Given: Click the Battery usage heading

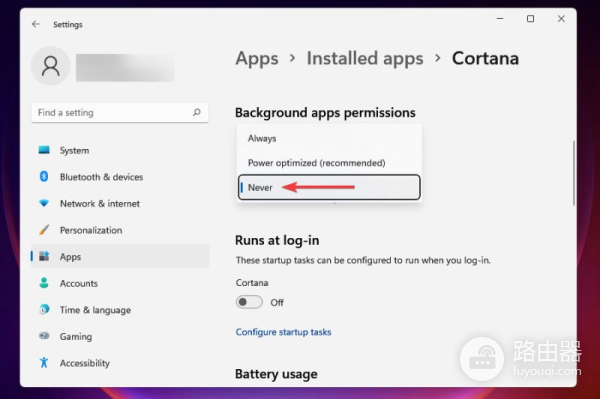Looking at the screenshot, I should coord(276,374).
